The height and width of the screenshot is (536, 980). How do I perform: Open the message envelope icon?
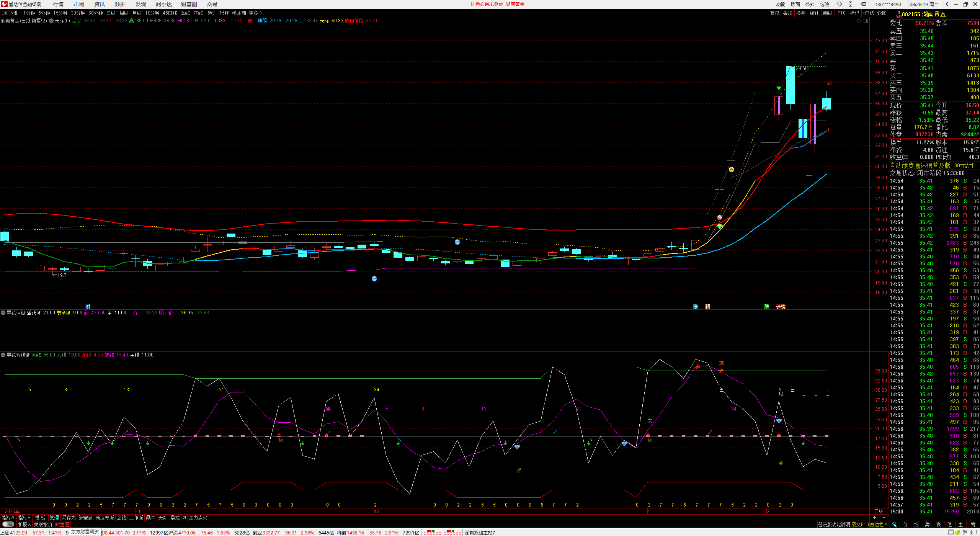coord(864,4)
